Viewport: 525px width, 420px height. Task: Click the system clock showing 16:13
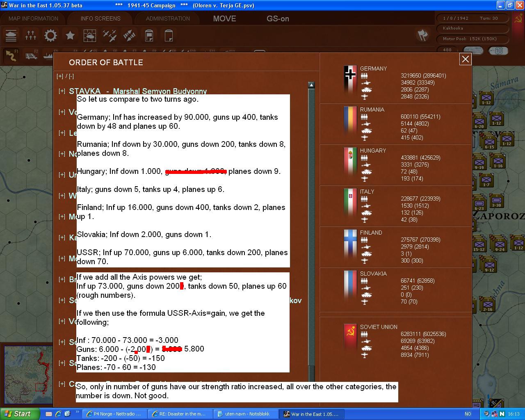pyautogui.click(x=514, y=414)
